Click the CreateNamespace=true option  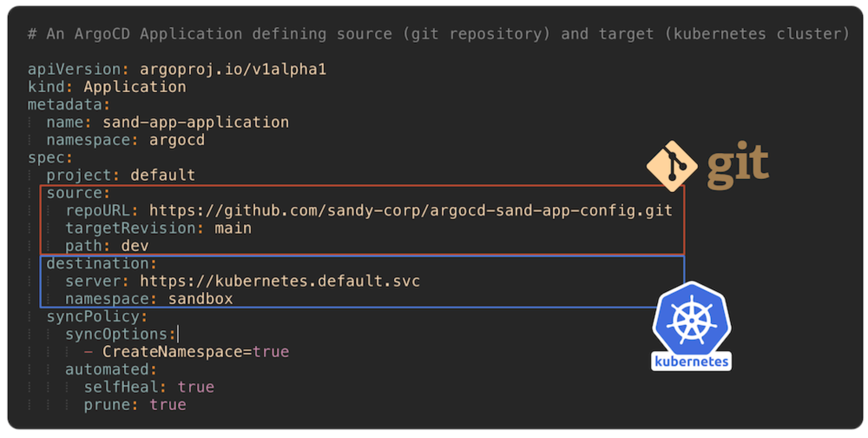[x=195, y=352]
